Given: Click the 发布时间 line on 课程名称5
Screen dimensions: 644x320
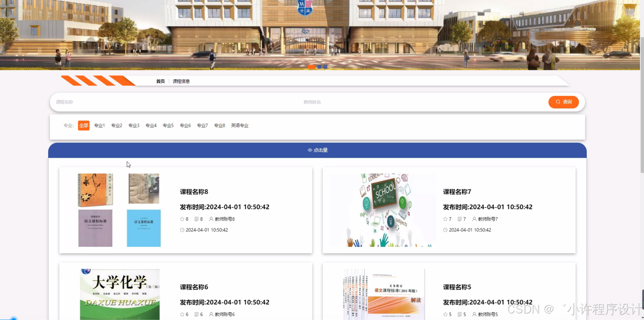Looking at the screenshot, I should point(488,302).
